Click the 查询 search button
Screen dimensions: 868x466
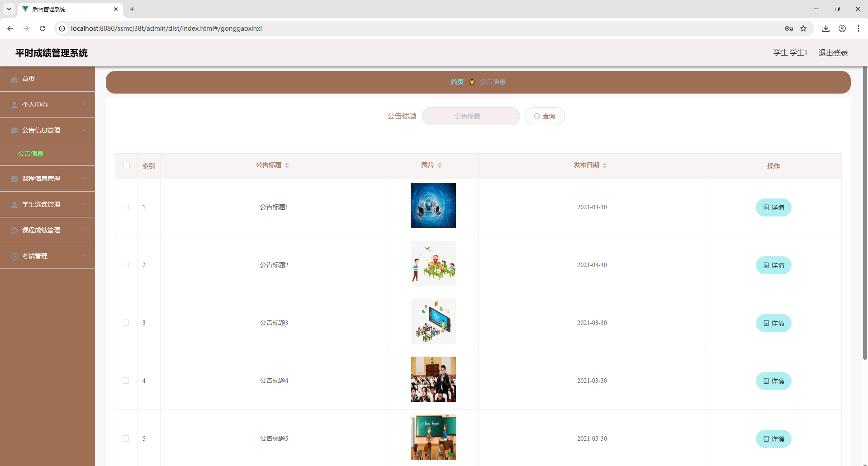545,116
